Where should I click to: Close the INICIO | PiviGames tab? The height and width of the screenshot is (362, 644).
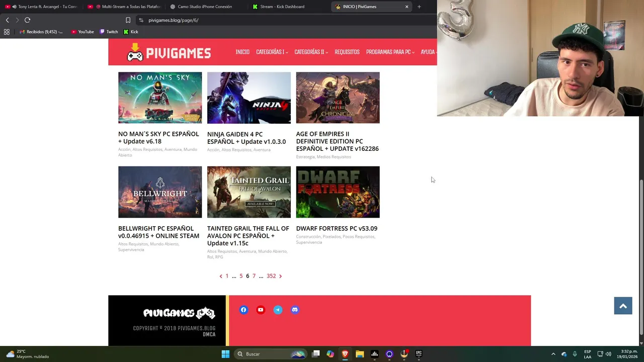tap(407, 7)
